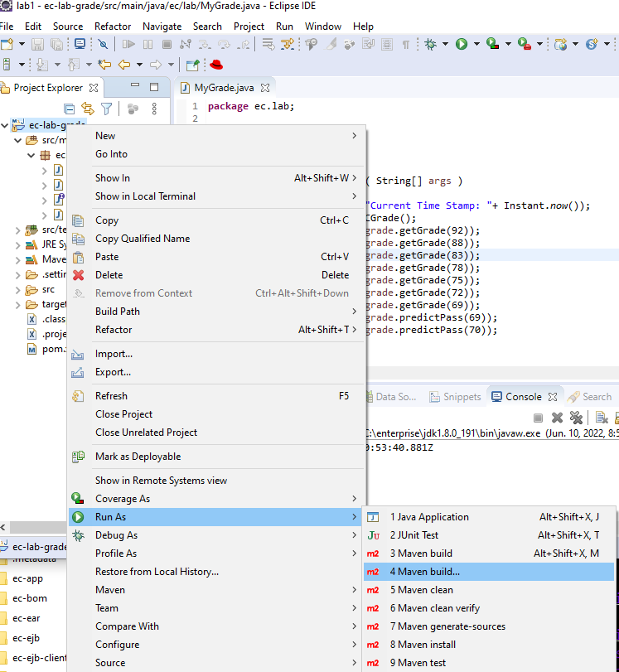Open the Run button dropdown arrow
Image resolution: width=619 pixels, height=672 pixels.
pos(476,44)
